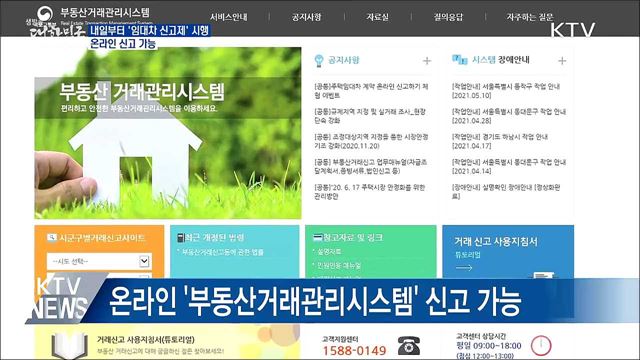Open the 시도 선택 dropdown
Viewport: 640px width, 360px height.
[x=99, y=261]
